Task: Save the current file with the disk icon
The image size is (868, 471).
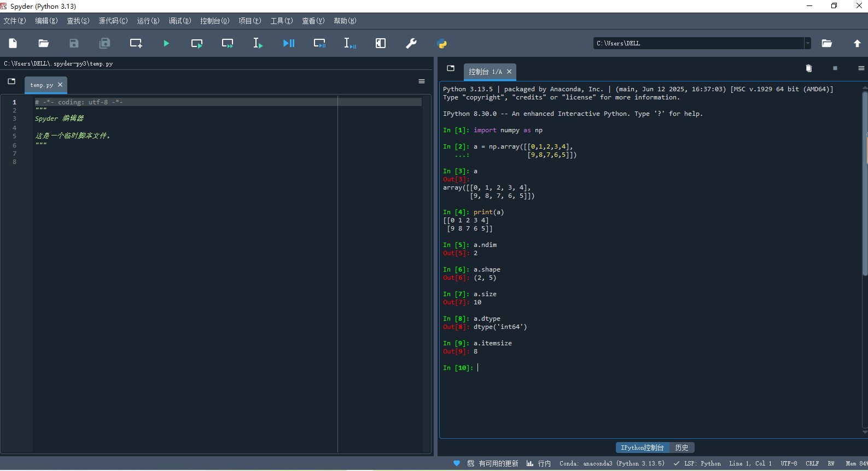Action: pyautogui.click(x=74, y=43)
